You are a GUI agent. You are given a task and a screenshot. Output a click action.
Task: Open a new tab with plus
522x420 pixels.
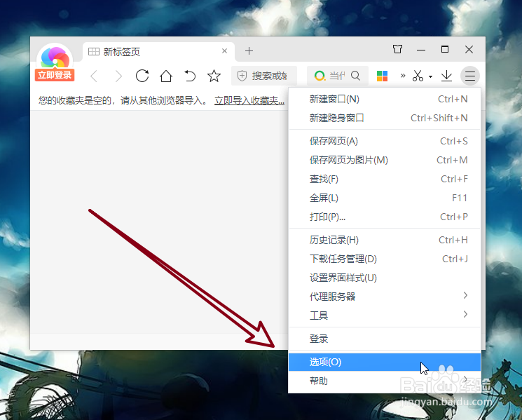pos(249,51)
